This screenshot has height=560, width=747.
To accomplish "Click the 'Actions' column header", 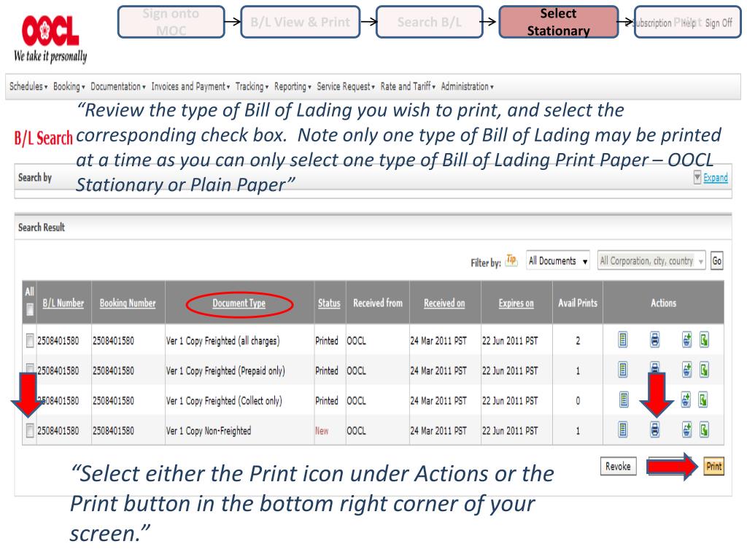I will 663,303.
